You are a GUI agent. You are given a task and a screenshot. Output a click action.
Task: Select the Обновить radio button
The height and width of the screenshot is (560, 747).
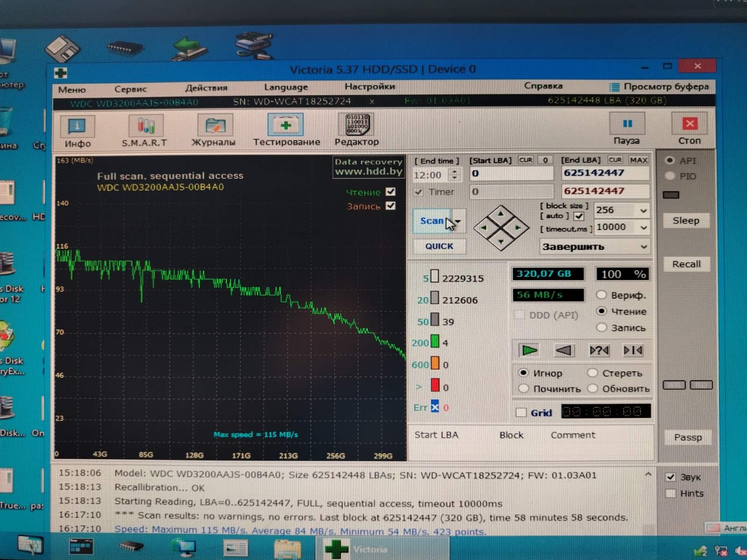[592, 388]
